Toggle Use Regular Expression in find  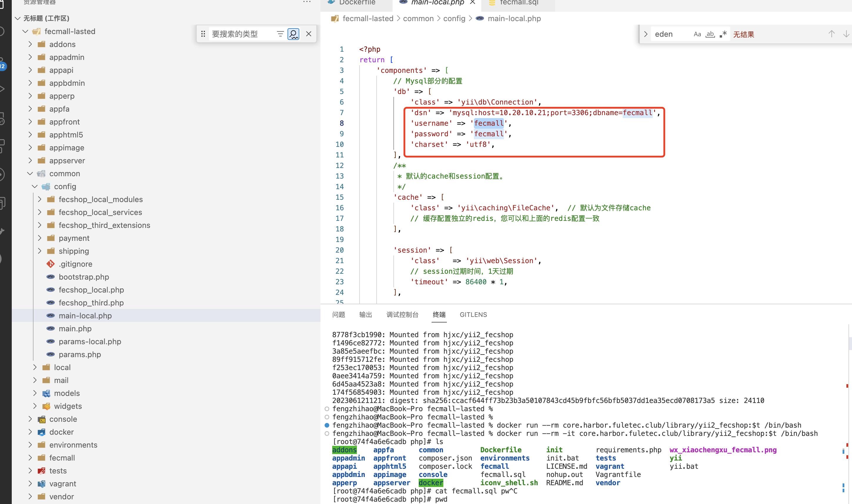pos(723,34)
